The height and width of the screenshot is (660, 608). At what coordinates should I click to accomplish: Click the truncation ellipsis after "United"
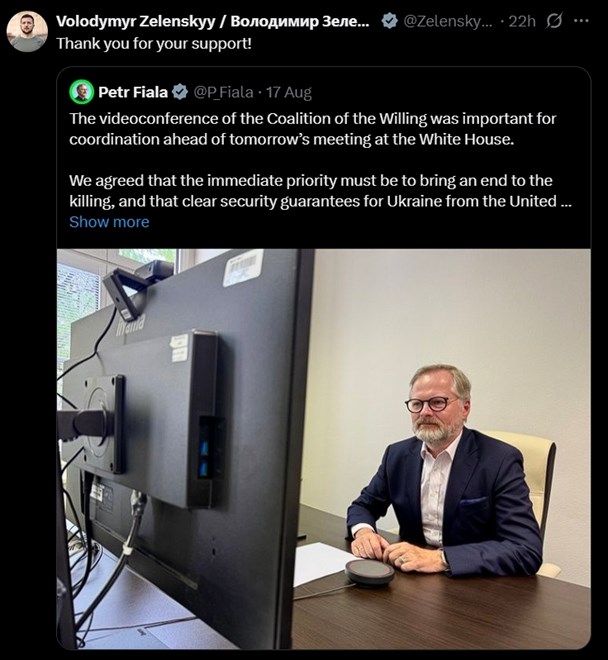tap(567, 201)
